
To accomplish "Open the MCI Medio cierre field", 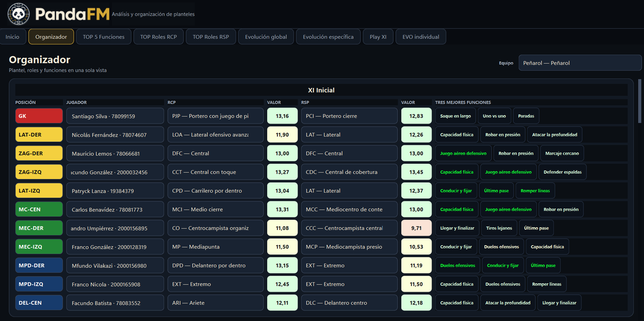I will 215,210.
